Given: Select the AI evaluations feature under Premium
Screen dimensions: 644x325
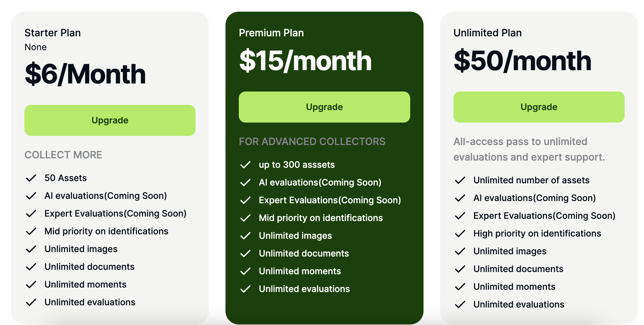Looking at the screenshot, I should click(320, 182).
